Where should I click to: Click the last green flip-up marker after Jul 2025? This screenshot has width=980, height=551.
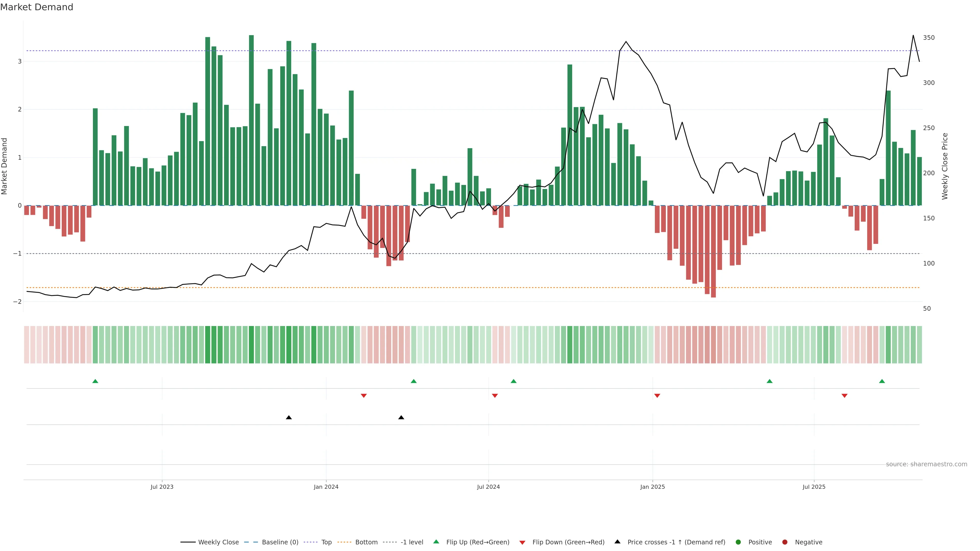click(x=882, y=381)
